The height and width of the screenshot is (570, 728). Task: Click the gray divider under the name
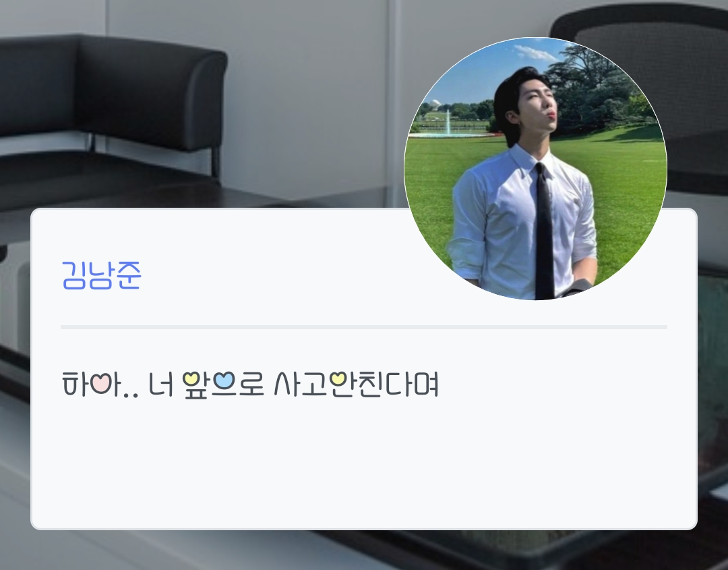tap(363, 327)
